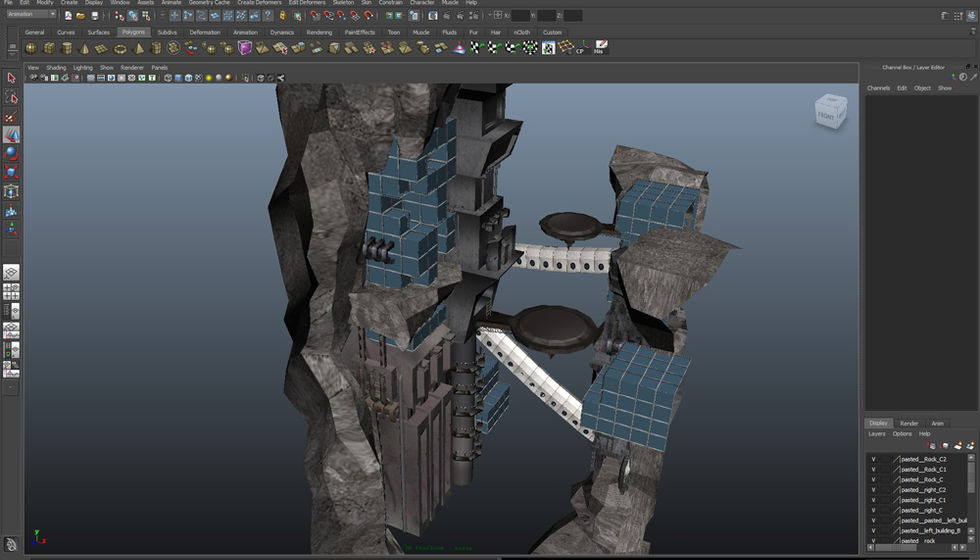The width and height of the screenshot is (980, 560).
Task: Pick the Scale tool in toolbox
Action: click(x=11, y=171)
